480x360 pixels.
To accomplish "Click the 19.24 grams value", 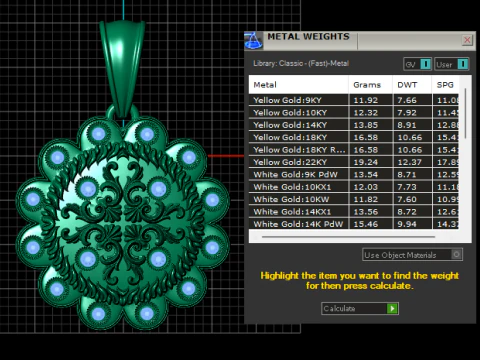I will tap(366, 162).
